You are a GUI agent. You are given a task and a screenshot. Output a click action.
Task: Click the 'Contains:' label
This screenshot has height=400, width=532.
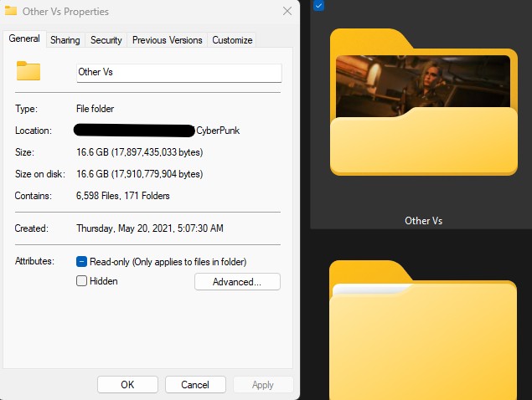coord(34,196)
